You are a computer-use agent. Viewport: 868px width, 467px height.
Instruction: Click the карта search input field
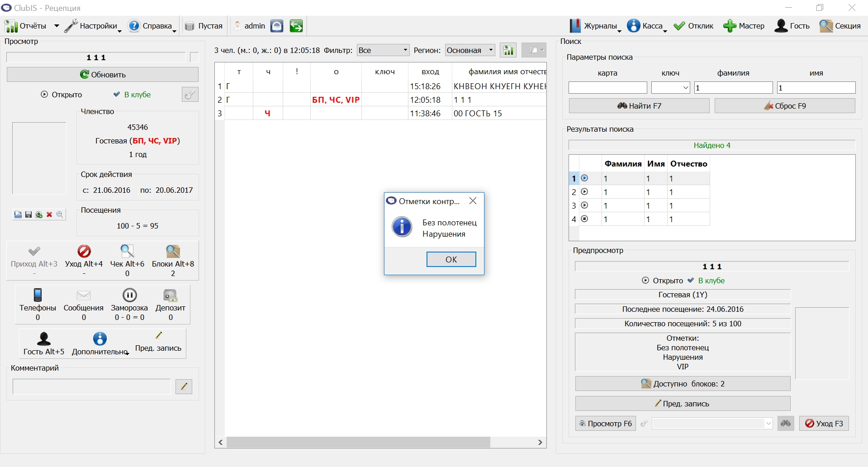607,87
